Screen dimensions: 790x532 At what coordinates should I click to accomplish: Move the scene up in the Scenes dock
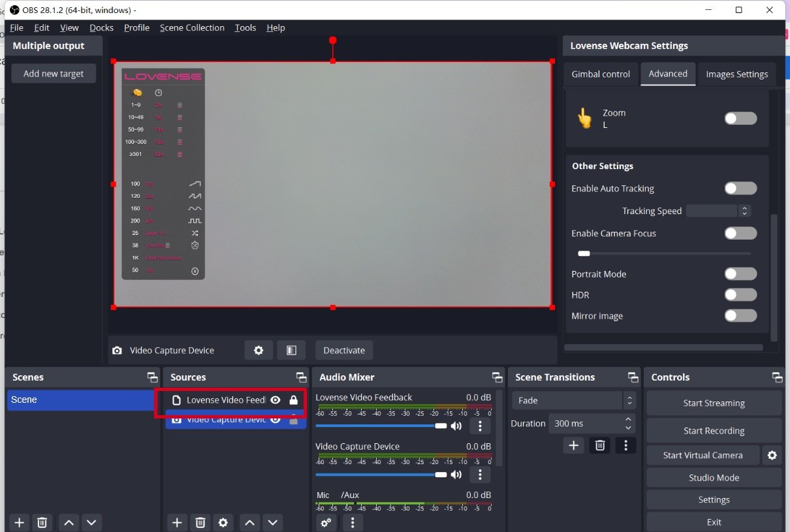point(69,522)
